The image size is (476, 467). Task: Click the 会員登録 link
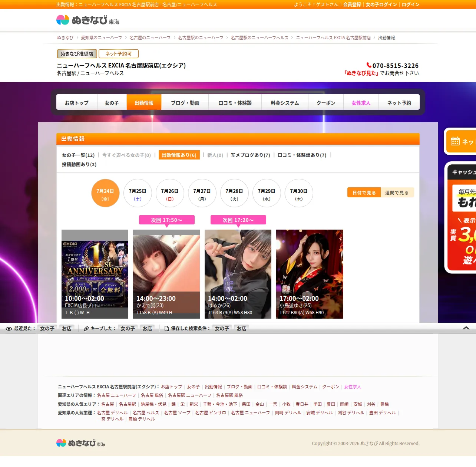pos(352,4)
